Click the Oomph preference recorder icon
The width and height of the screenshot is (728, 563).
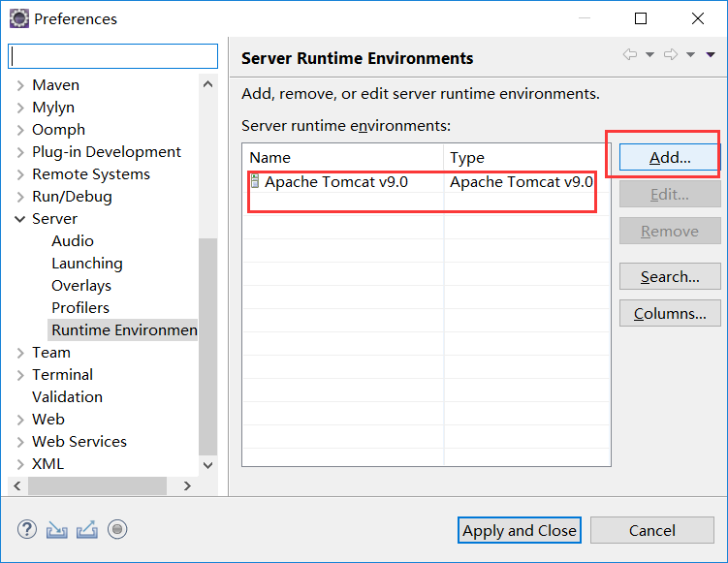click(117, 529)
